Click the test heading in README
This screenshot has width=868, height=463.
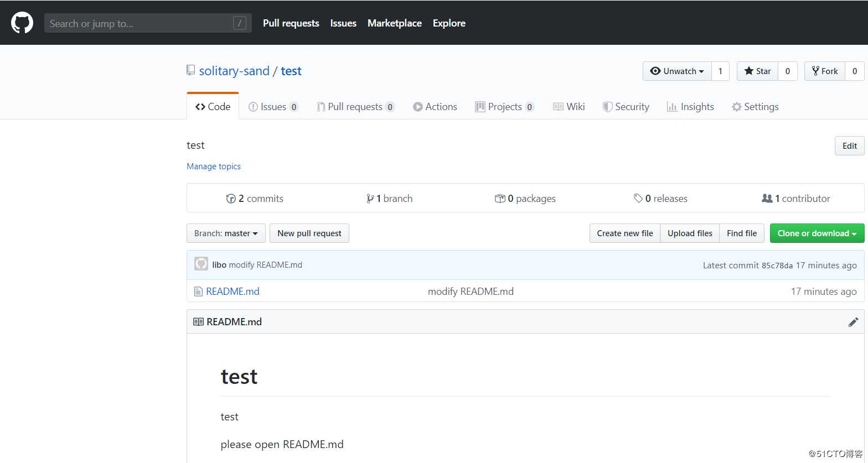(x=239, y=376)
